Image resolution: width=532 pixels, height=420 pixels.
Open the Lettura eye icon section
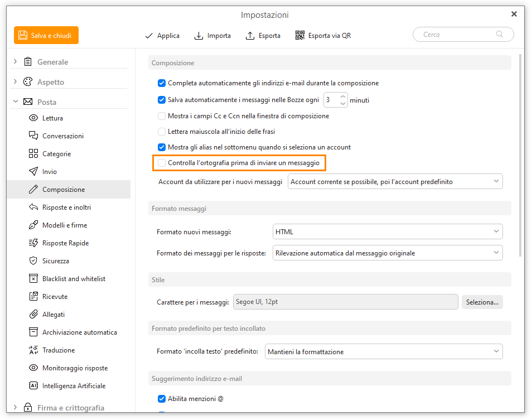pos(33,118)
